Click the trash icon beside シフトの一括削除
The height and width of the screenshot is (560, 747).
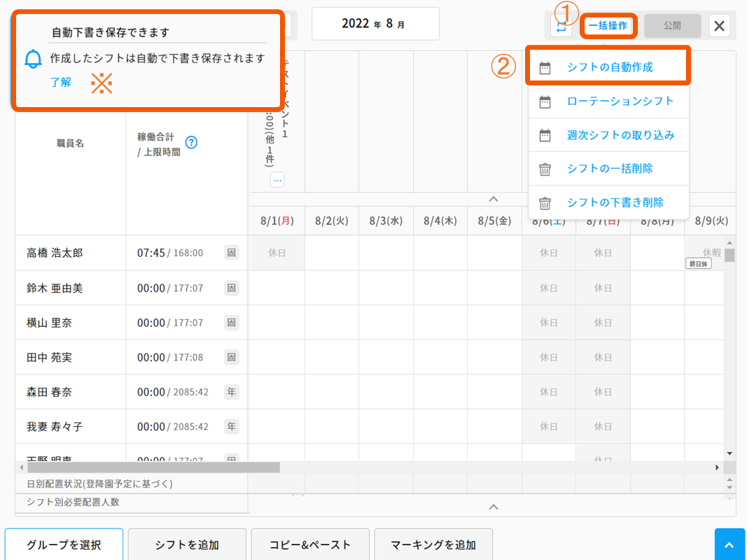(545, 169)
